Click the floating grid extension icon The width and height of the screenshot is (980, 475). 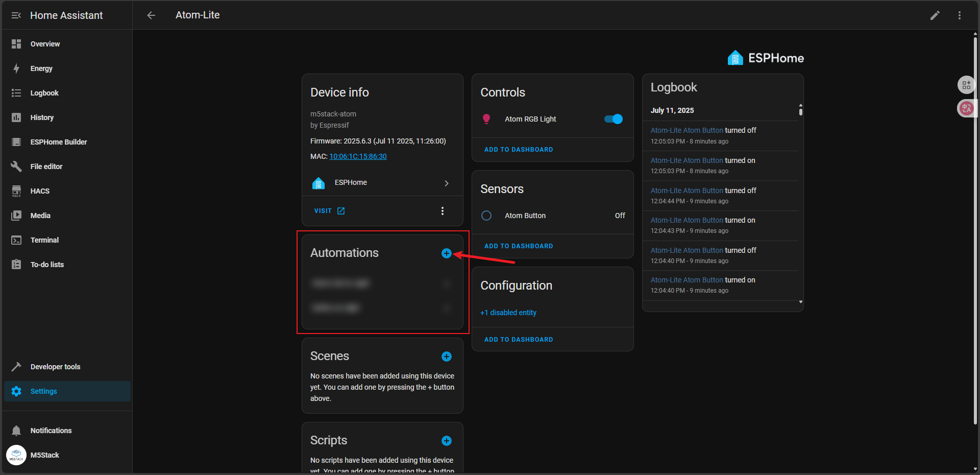coord(966,85)
